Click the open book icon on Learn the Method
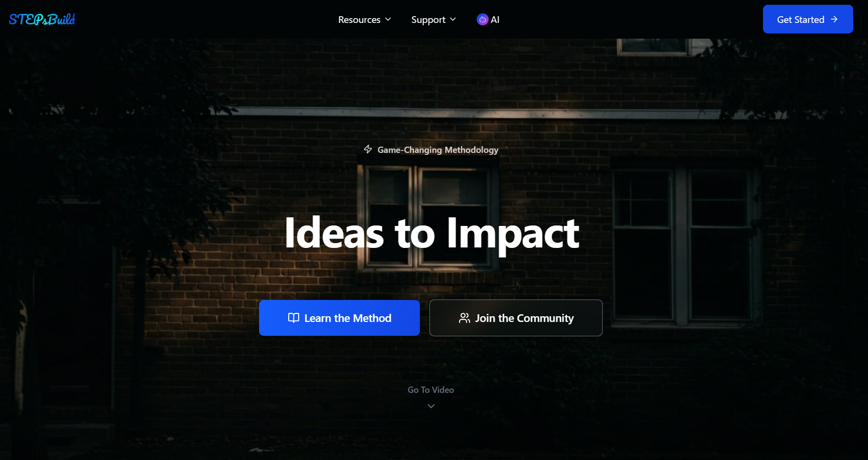868x460 pixels. click(x=293, y=318)
